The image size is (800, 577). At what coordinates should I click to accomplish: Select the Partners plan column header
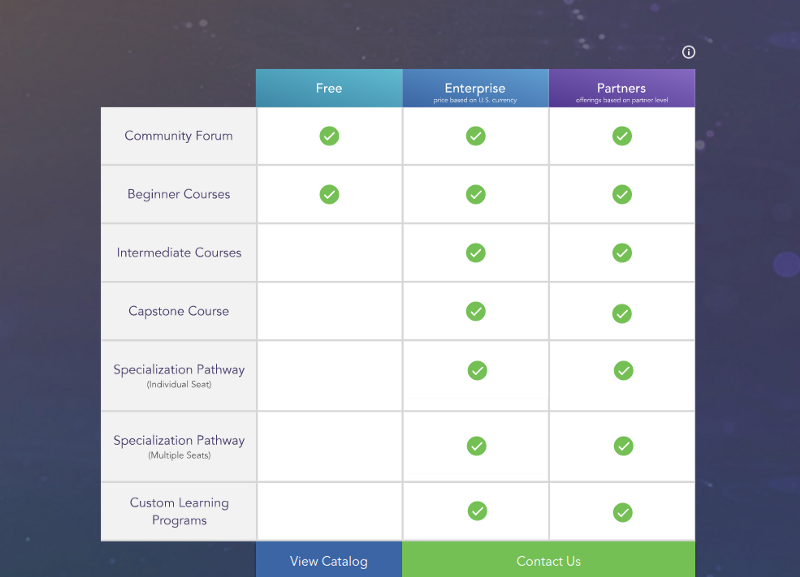click(x=622, y=88)
